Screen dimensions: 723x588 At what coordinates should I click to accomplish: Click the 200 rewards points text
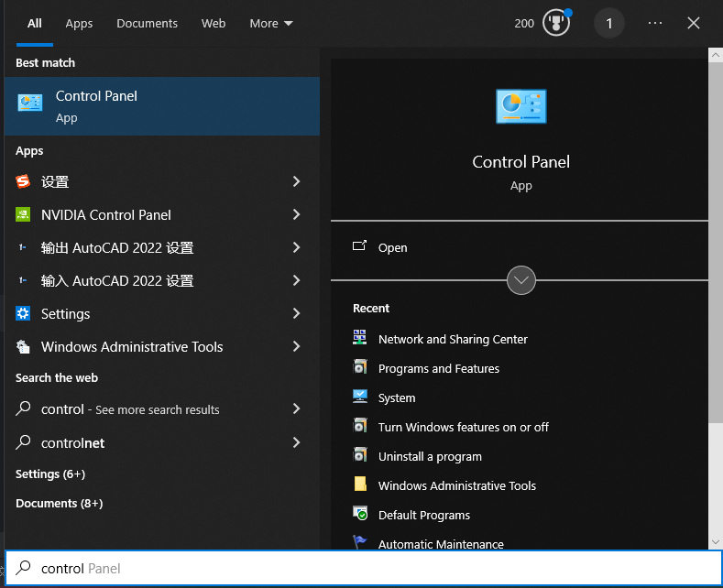pyautogui.click(x=524, y=23)
